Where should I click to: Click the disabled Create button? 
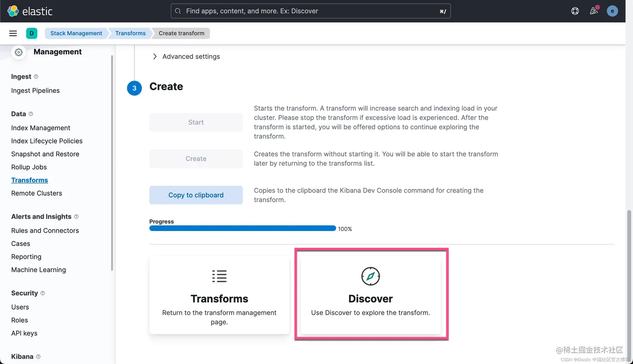pos(196,159)
